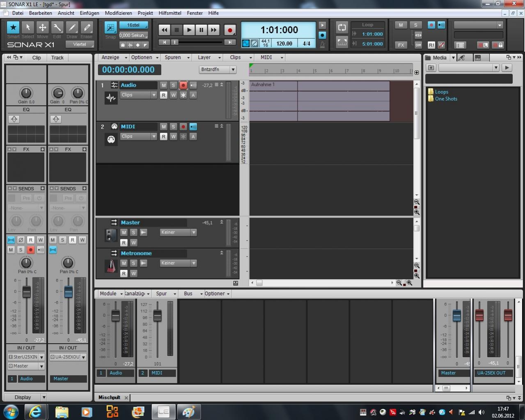Play the Media browser preview button
This screenshot has height=420, width=525.
[x=507, y=68]
